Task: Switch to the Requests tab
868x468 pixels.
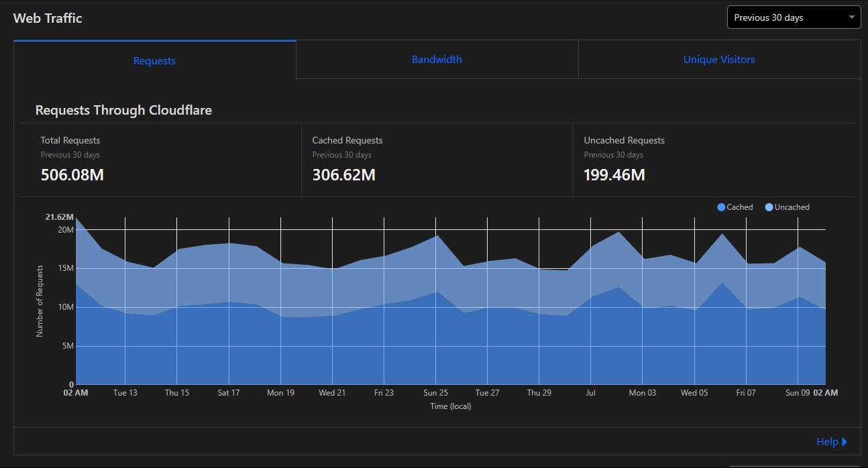Action: [x=154, y=60]
